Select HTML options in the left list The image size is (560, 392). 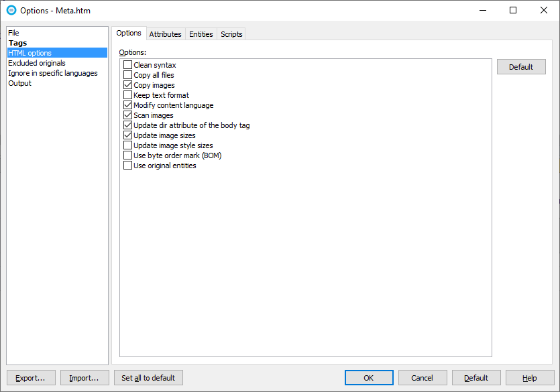(x=57, y=53)
